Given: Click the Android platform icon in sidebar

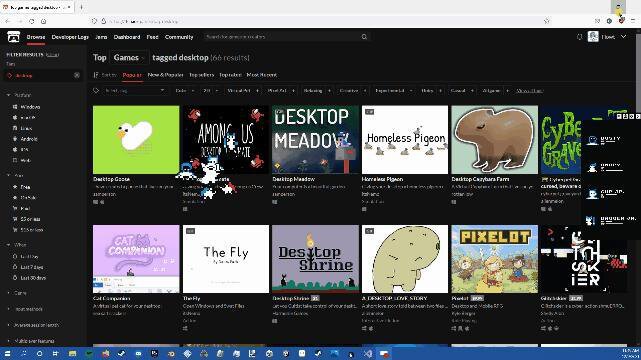Looking at the screenshot, I should pyautogui.click(x=15, y=139).
